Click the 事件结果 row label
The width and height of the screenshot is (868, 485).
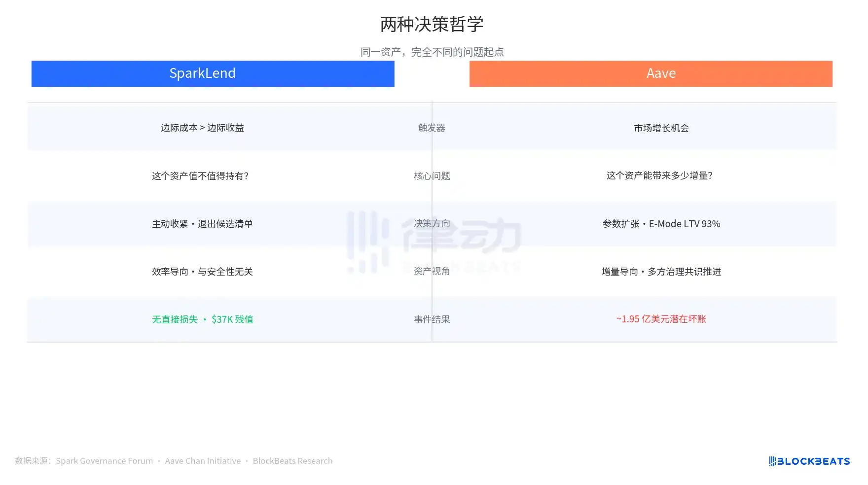[432, 319]
